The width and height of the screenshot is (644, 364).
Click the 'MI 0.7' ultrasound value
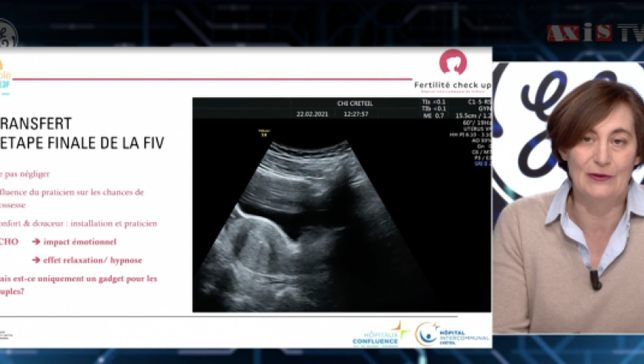tap(433, 116)
